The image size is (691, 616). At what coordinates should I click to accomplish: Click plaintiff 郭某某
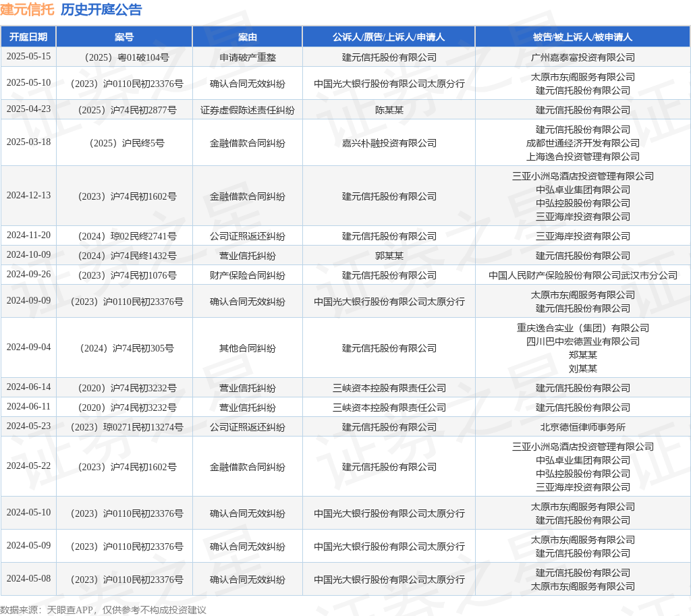389,256
